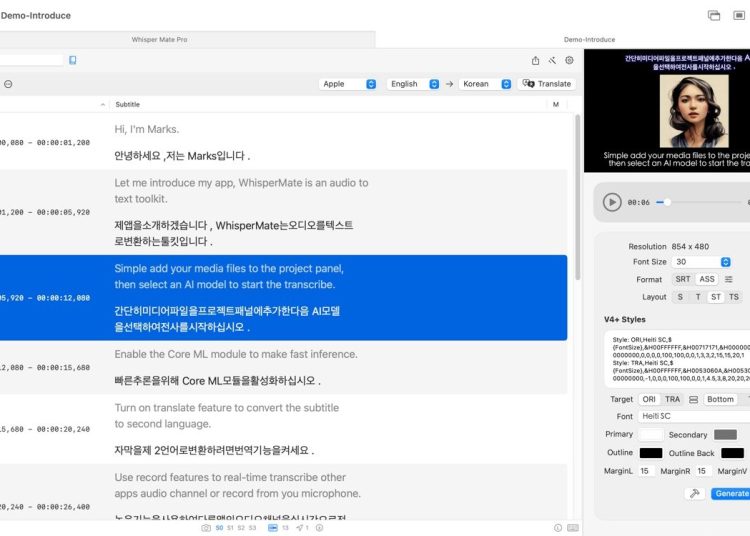Switch to the Whisper Mate Pro tab
This screenshot has width=750, height=536.
point(160,40)
